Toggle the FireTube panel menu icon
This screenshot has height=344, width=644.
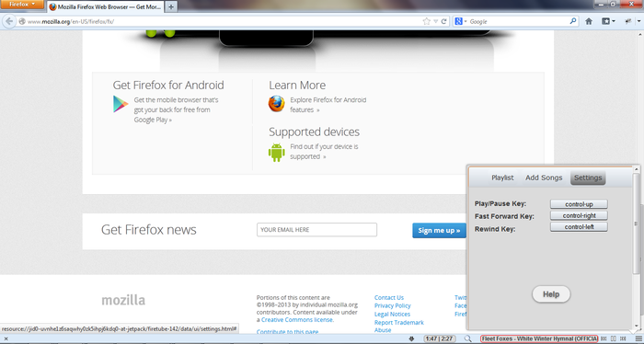click(x=638, y=338)
